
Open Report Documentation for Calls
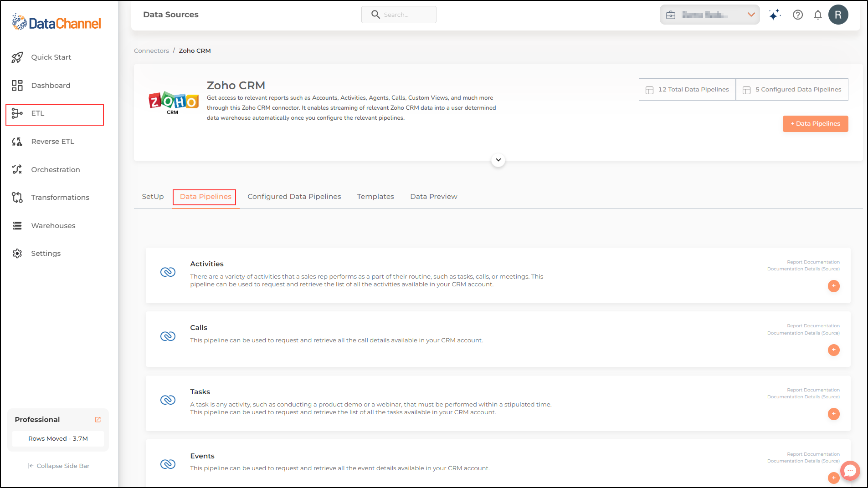pyautogui.click(x=813, y=326)
